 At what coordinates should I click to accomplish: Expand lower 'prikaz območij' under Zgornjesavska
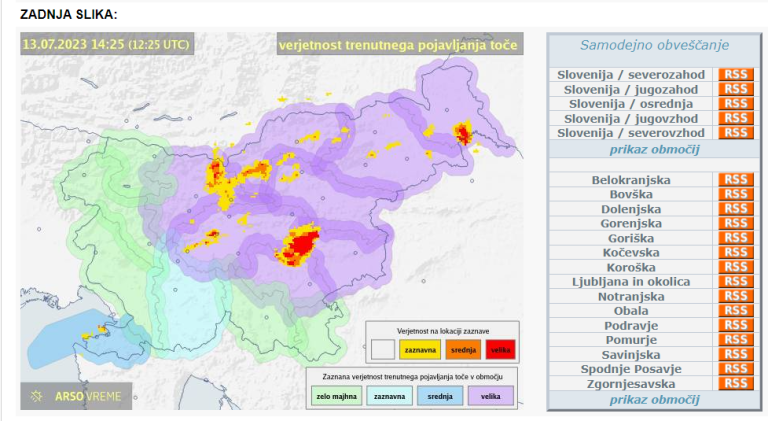click(x=654, y=400)
